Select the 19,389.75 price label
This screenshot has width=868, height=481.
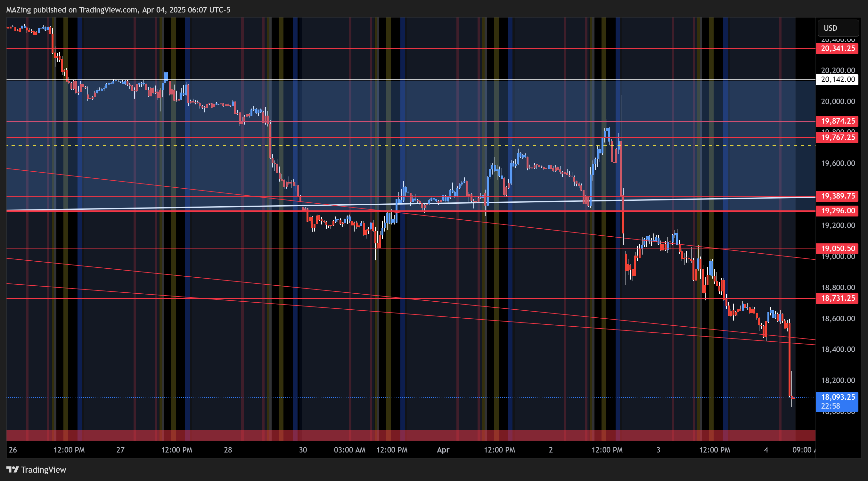point(837,196)
